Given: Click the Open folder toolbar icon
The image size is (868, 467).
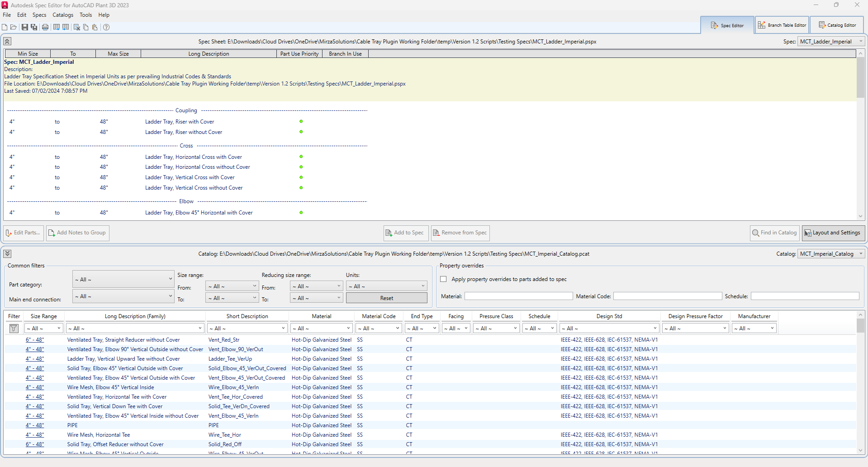Looking at the screenshot, I should pos(14,27).
